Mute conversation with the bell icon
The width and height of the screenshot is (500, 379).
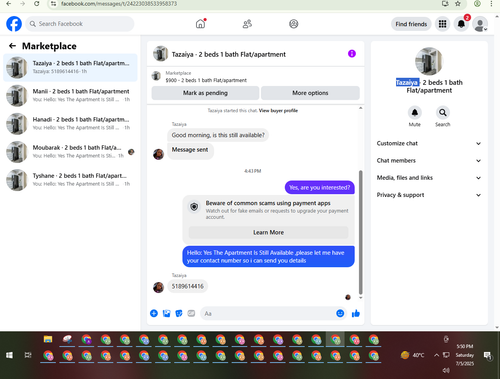(x=415, y=113)
